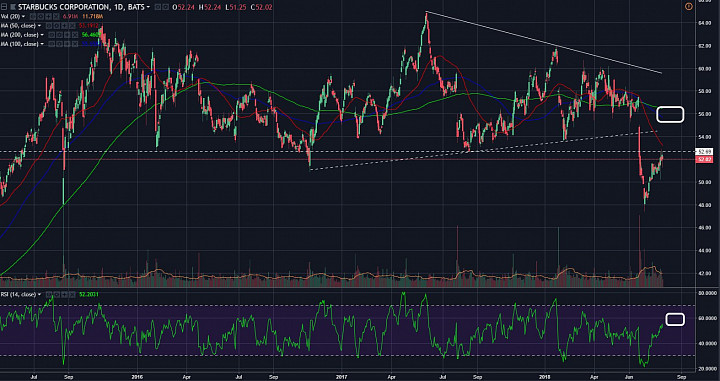Open the MA (100, close) dropdown arrow
Viewport: 720px width, 381px height.
coord(42,44)
